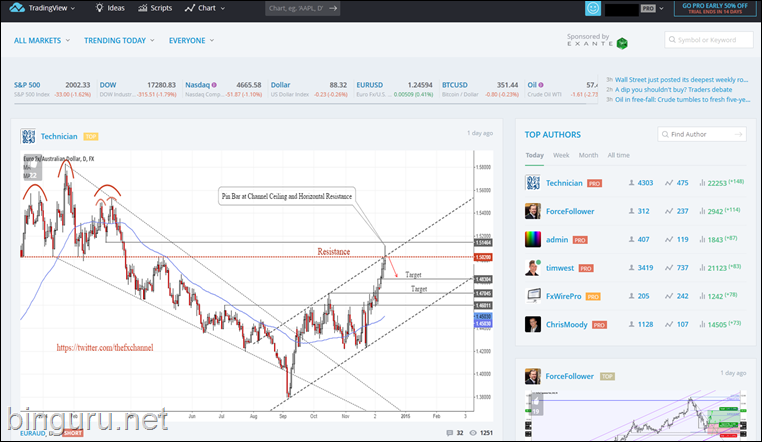The height and width of the screenshot is (442, 762).
Task: Click the blue smiley avatar icon
Action: 593,8
